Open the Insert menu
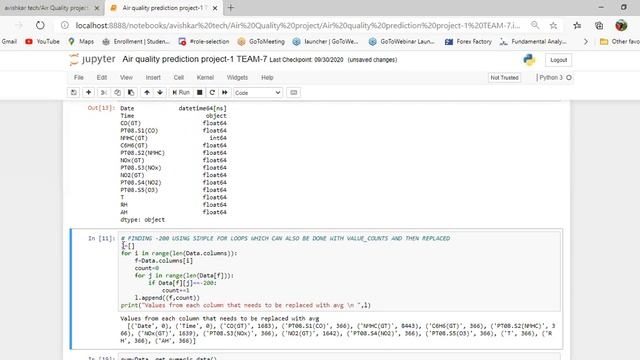The height and width of the screenshot is (360, 640). [153, 78]
